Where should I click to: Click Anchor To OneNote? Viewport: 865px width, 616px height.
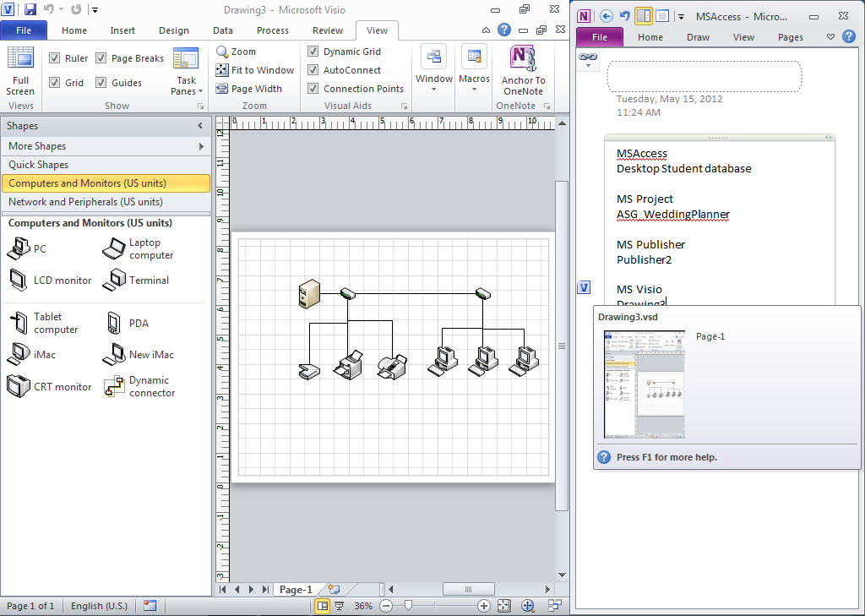pos(523,71)
